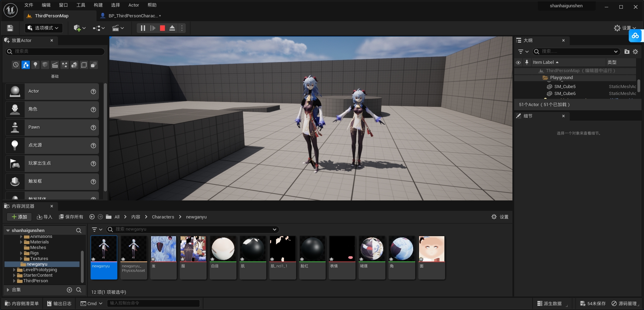Open help for the Pawn entry
The width and height of the screenshot is (644, 310).
pos(93,128)
